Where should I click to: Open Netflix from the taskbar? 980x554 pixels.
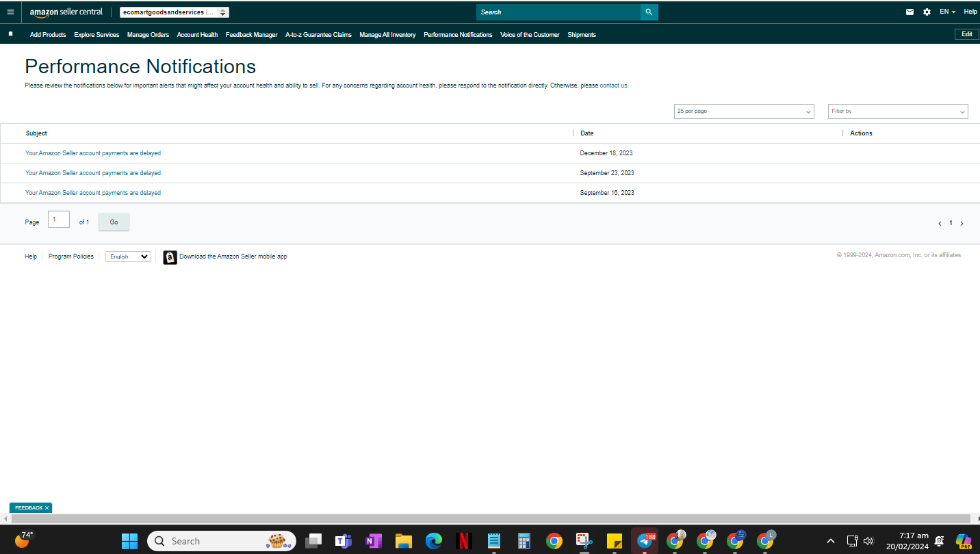tap(464, 541)
